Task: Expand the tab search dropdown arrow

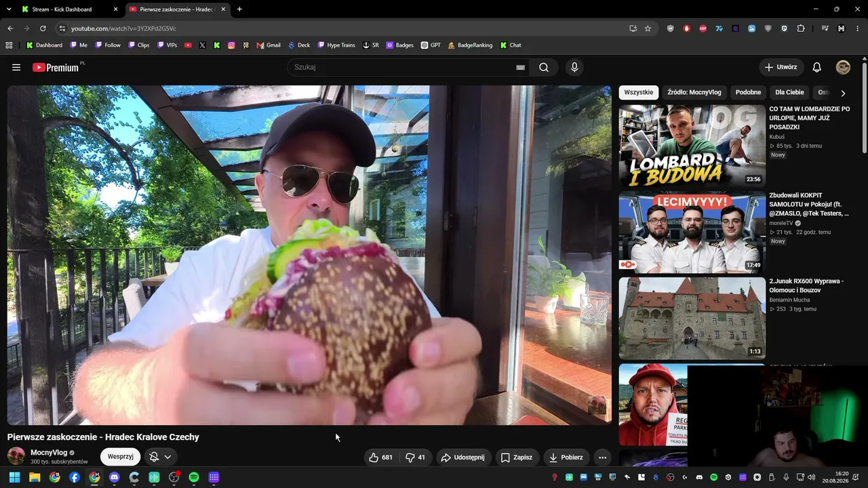Action: click(x=9, y=9)
